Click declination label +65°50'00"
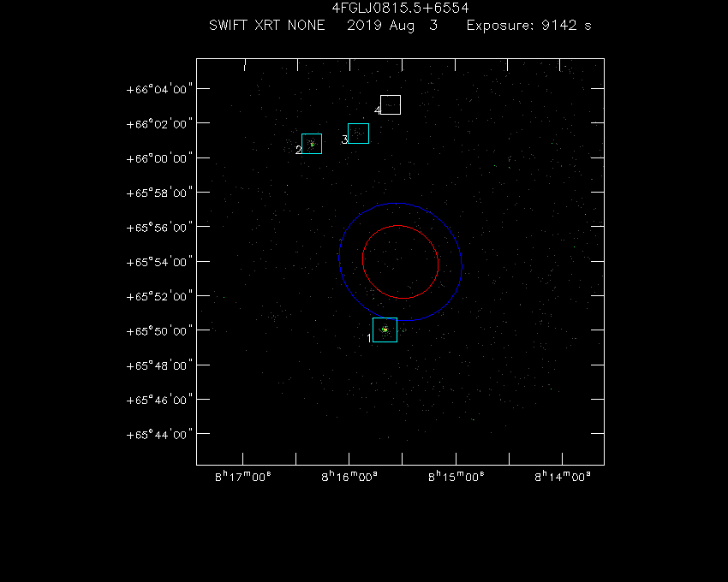The height and width of the screenshot is (582, 728). coord(159,331)
